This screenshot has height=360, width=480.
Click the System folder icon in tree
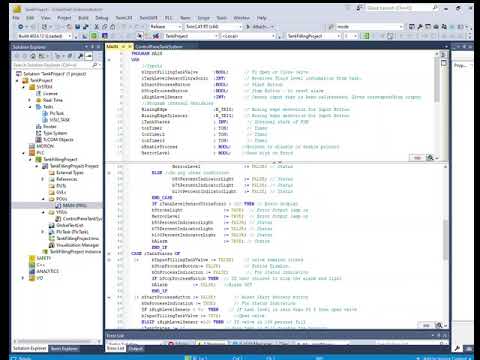tap(32, 87)
